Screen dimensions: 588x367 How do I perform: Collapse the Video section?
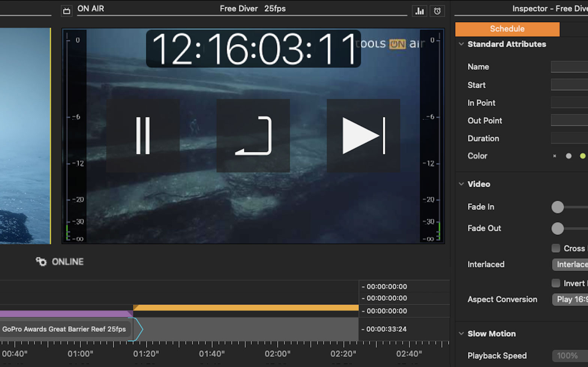[x=461, y=184]
